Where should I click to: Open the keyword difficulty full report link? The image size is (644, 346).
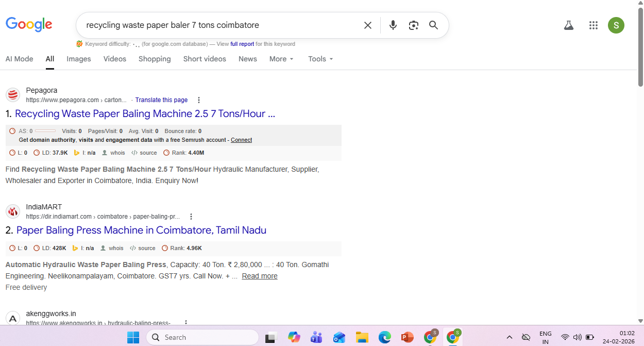[x=242, y=44]
